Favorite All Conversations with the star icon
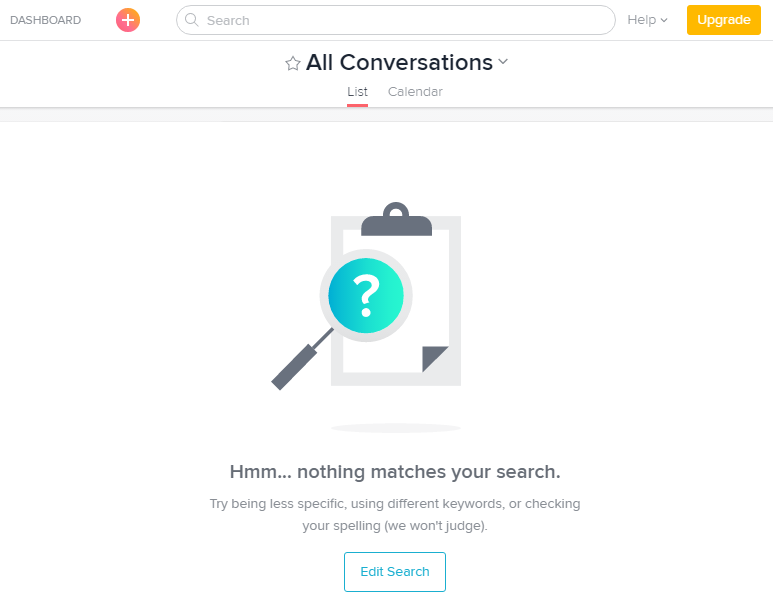 click(293, 63)
